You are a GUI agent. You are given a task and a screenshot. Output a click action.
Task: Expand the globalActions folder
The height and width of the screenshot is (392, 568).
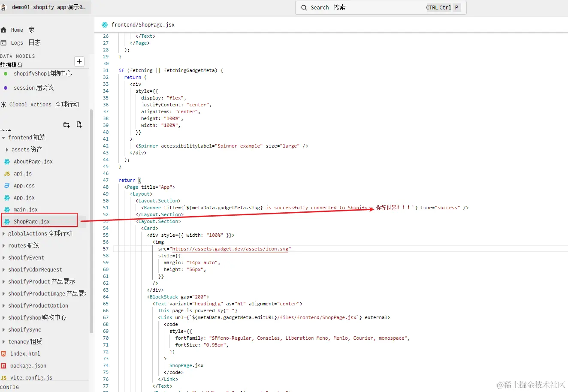point(3,234)
